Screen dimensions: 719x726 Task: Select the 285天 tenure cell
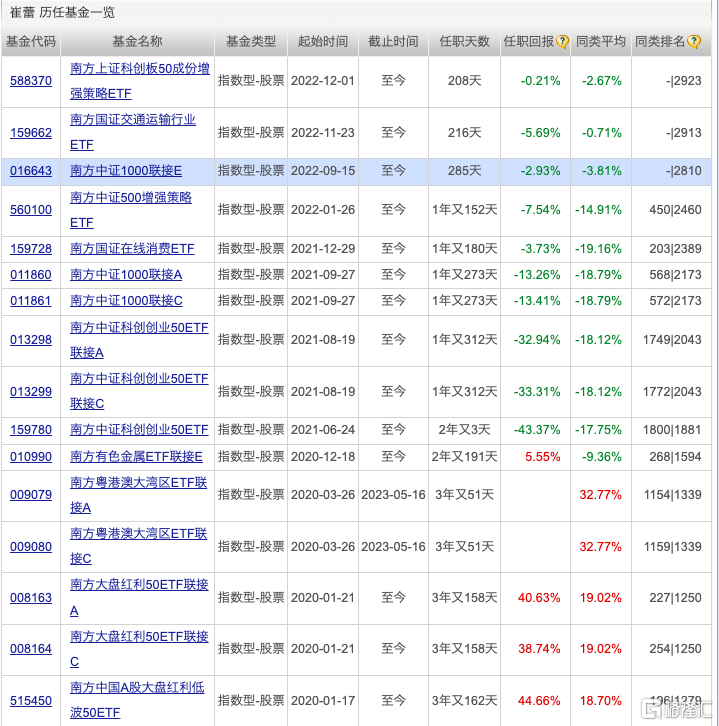point(464,171)
